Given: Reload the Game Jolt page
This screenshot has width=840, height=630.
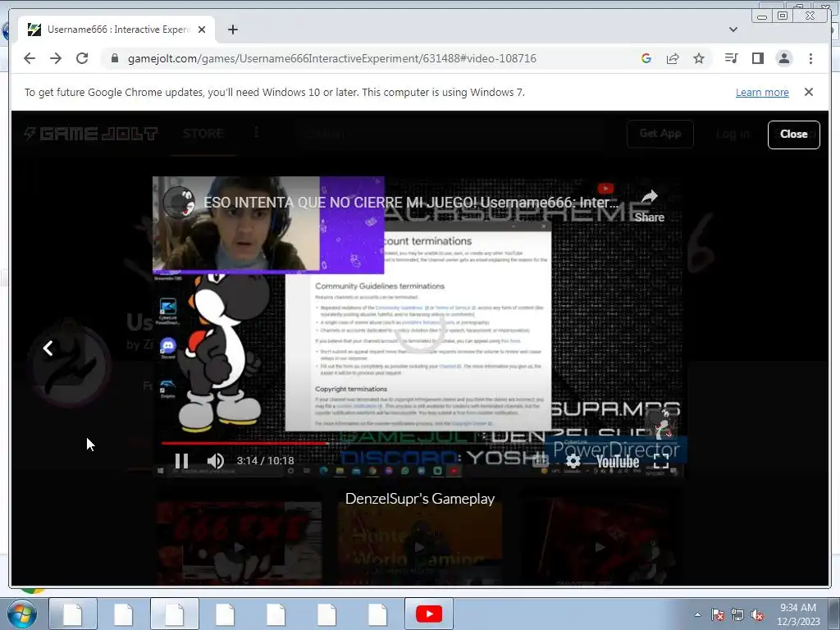Looking at the screenshot, I should click(x=82, y=58).
